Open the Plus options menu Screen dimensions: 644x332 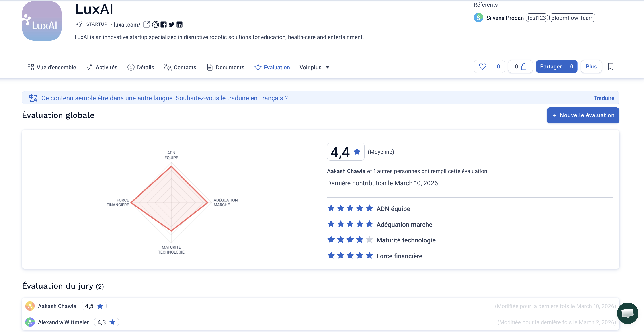(591, 66)
